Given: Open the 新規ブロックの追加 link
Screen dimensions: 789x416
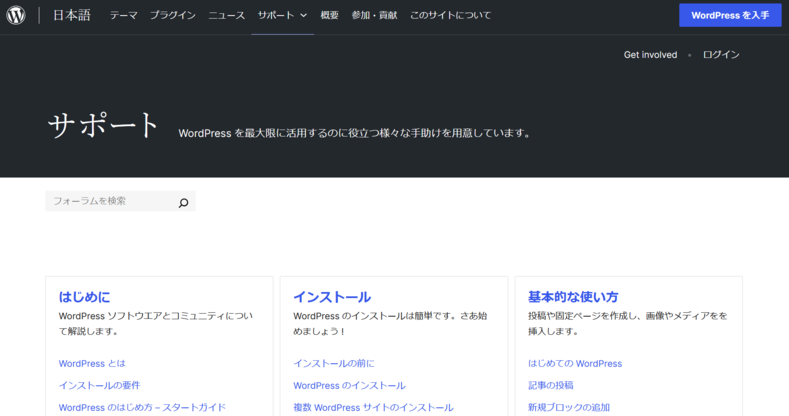Looking at the screenshot, I should coord(569,407).
